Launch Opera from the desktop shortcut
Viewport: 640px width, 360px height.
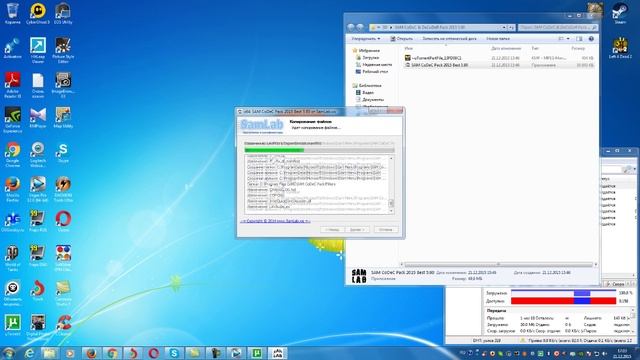(x=63, y=222)
